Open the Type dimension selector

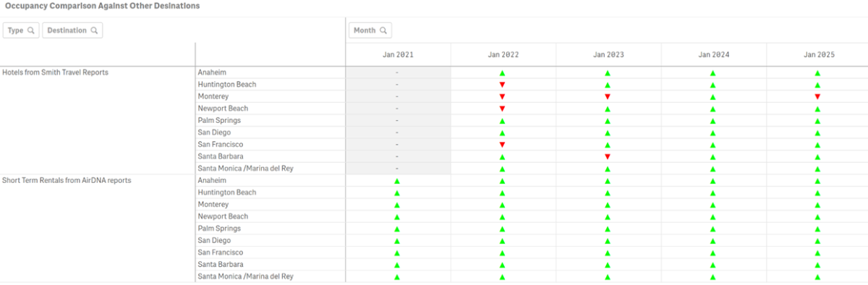pos(22,30)
